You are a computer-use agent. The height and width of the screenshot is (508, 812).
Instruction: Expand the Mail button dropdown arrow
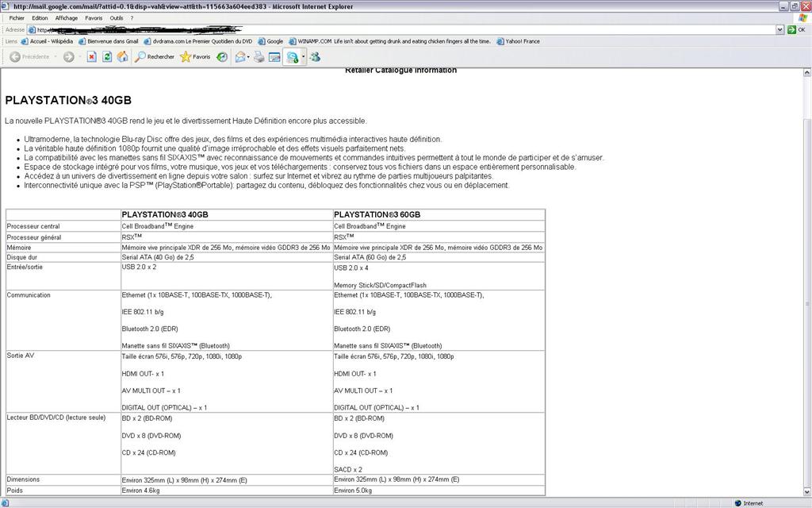click(248, 57)
